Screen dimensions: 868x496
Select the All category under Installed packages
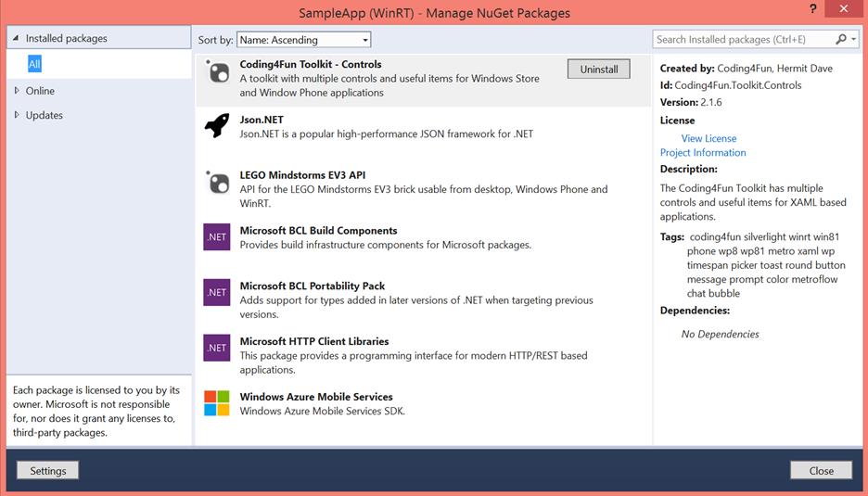(x=34, y=64)
